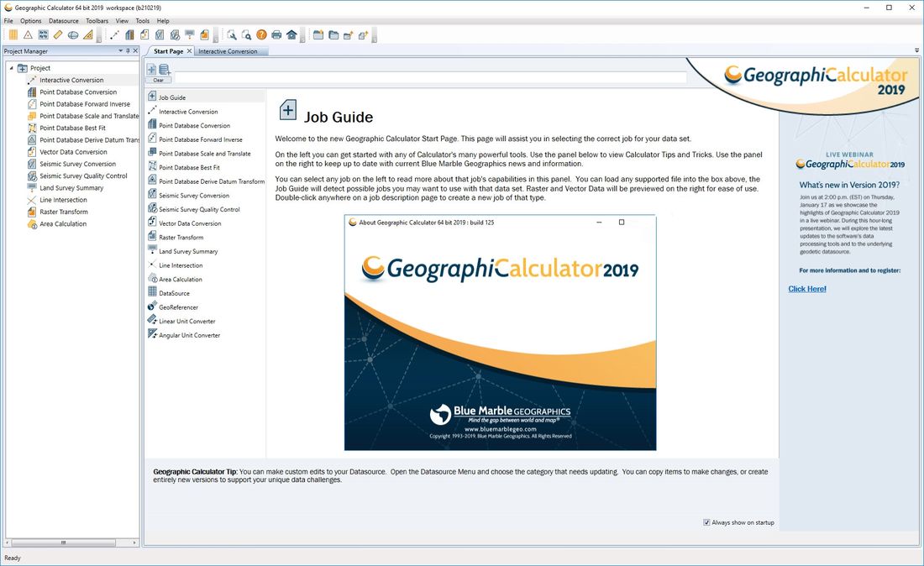Click the yellow ruler Linear Unit toolbar icon
This screenshot has height=566, width=924.
point(58,34)
